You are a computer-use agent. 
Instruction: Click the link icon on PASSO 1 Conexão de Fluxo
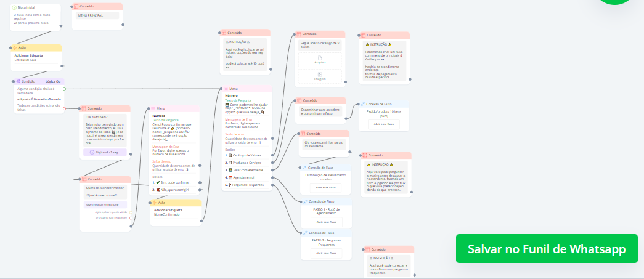click(304, 201)
